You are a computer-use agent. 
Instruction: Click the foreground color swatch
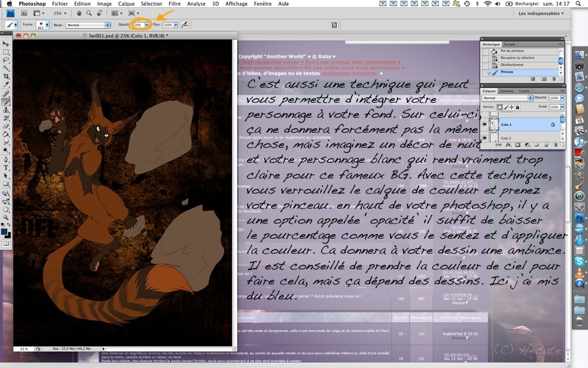4,232
